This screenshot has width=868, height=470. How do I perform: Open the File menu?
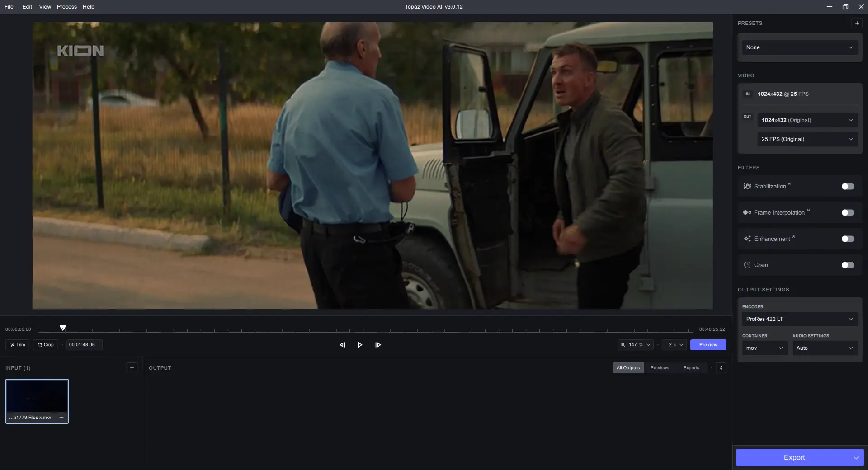click(9, 7)
